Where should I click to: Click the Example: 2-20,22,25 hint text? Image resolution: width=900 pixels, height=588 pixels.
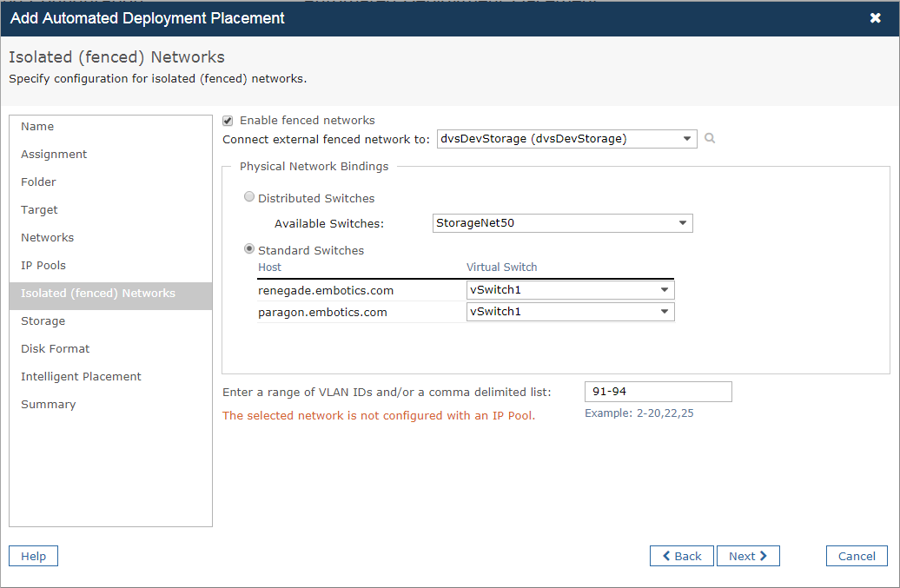coord(639,413)
